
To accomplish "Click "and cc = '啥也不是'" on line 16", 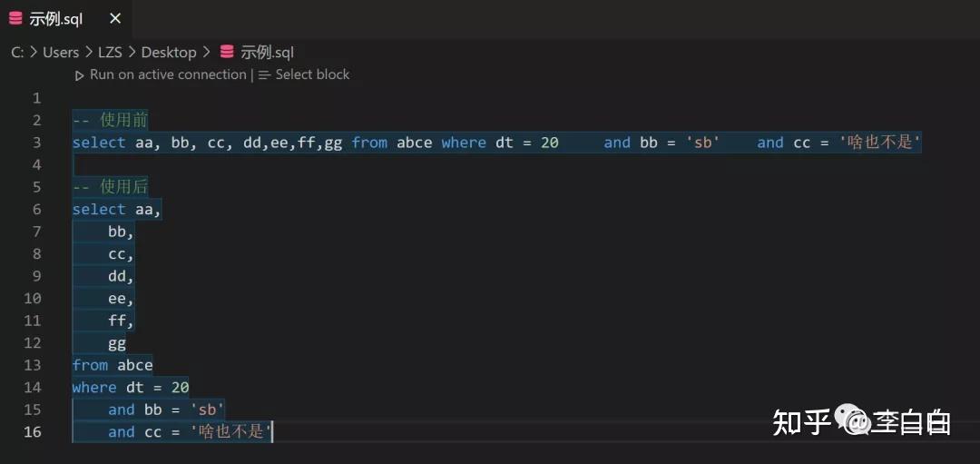I will [191, 432].
